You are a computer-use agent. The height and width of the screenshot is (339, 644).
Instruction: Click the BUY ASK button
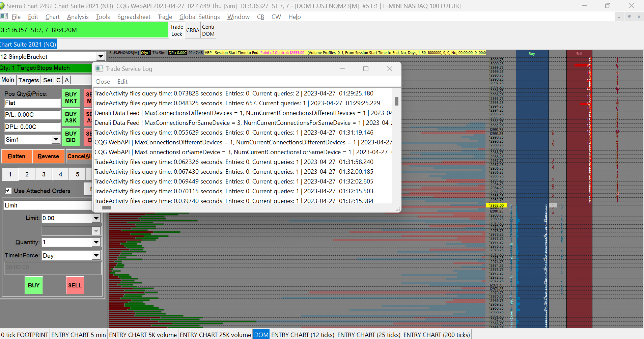(x=71, y=117)
